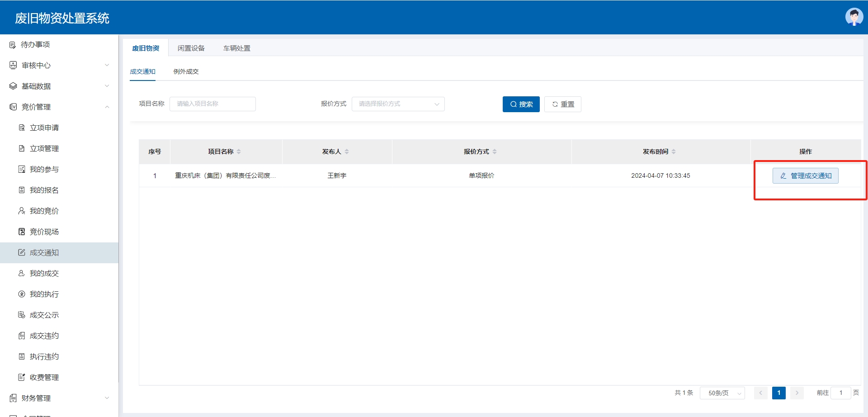Screen dimensions: 868x417
Task: Click the user avatar icon
Action: pos(854,17)
